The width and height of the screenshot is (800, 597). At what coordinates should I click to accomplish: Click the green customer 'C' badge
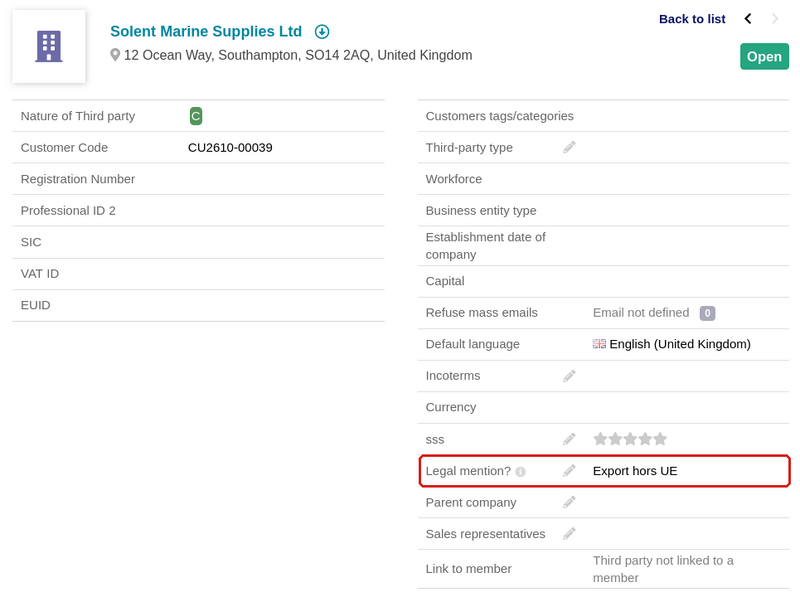[x=196, y=116]
